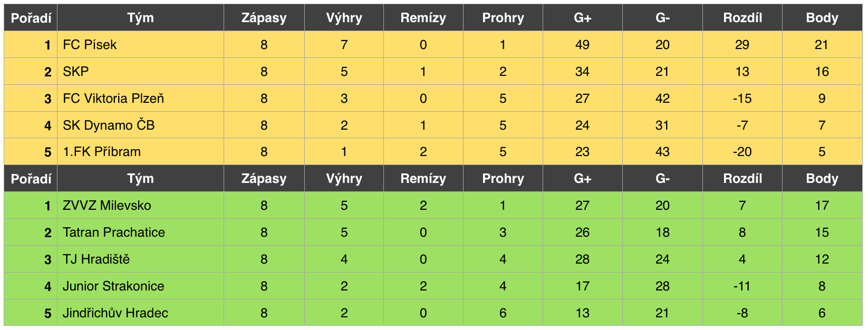The width and height of the screenshot is (868, 330).
Task: Click the Prohry header in the top table
Action: [503, 18]
